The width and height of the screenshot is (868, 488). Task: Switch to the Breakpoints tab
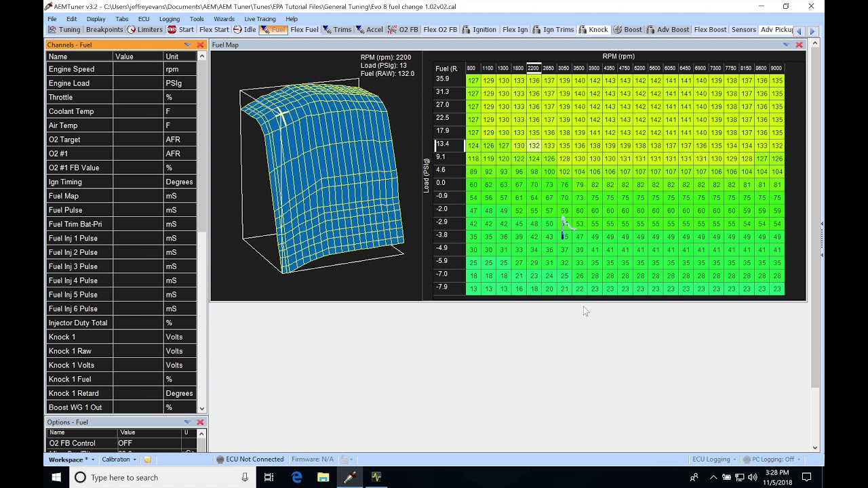pos(104,30)
